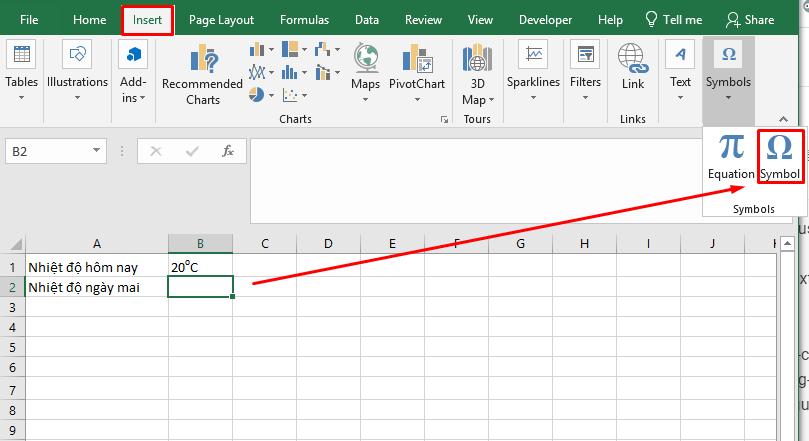Click the active cell B2
The width and height of the screenshot is (809, 441).
(200, 287)
